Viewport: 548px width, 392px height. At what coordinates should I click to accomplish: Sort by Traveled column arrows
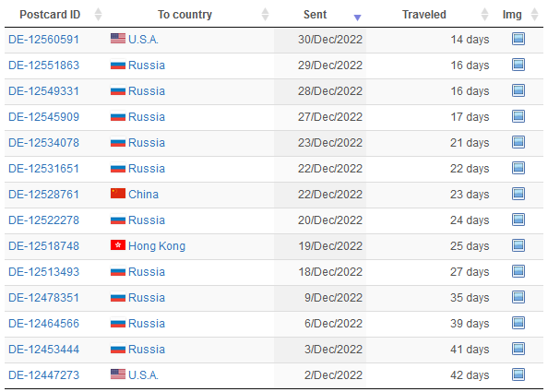484,15
